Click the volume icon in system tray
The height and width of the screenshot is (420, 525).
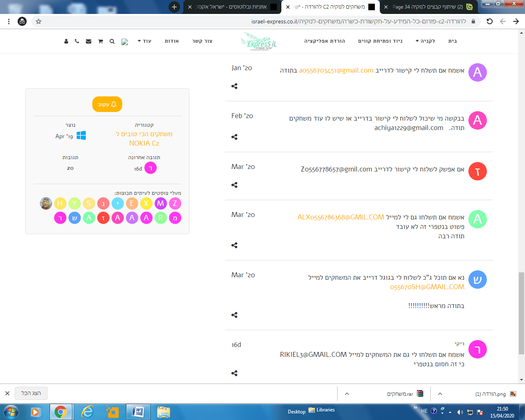click(460, 412)
